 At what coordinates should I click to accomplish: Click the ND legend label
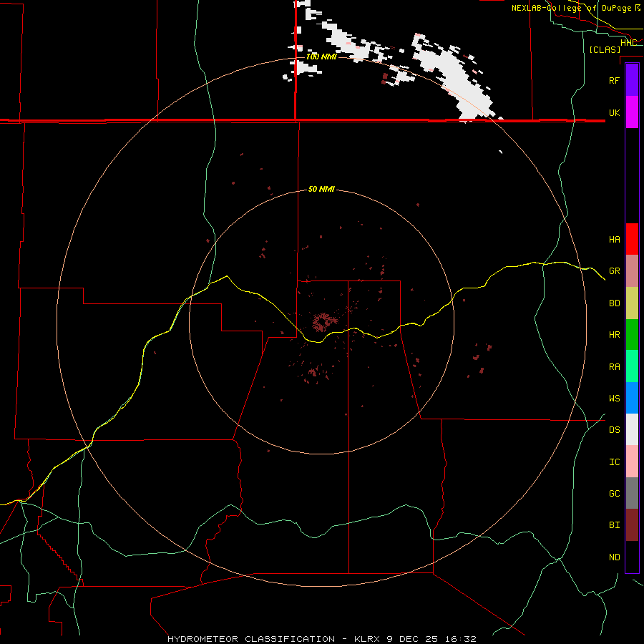615,557
